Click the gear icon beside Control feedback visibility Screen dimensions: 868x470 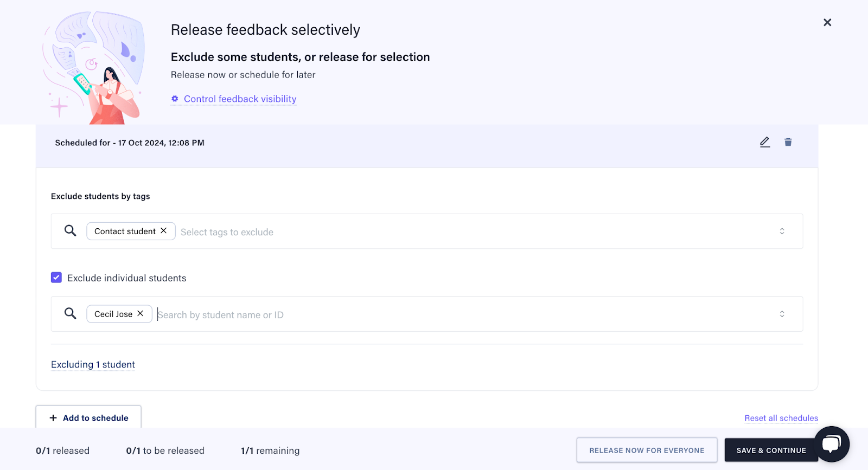pos(175,99)
